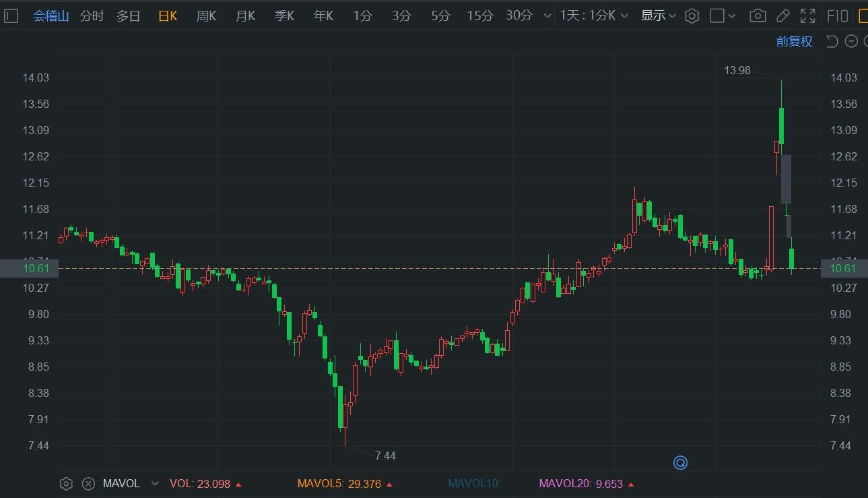Open chart settings gear in top toolbar
Image resolution: width=868 pixels, height=498 pixels.
[692, 15]
